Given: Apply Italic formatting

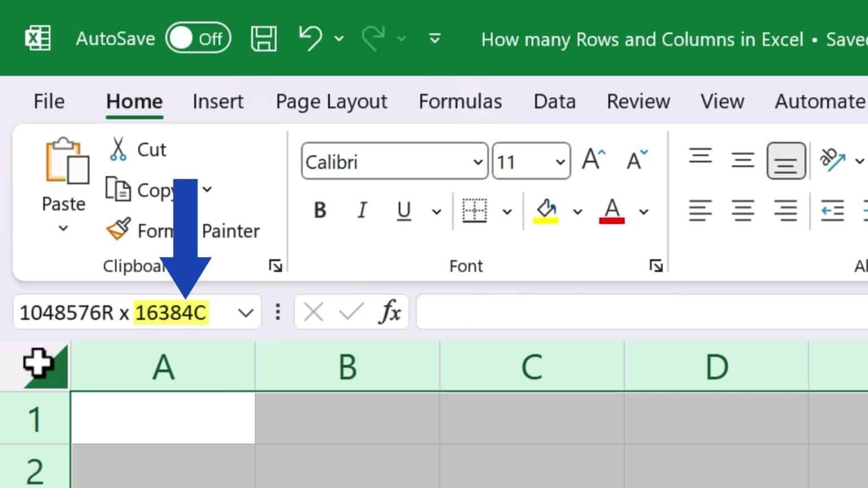Looking at the screenshot, I should (x=362, y=211).
